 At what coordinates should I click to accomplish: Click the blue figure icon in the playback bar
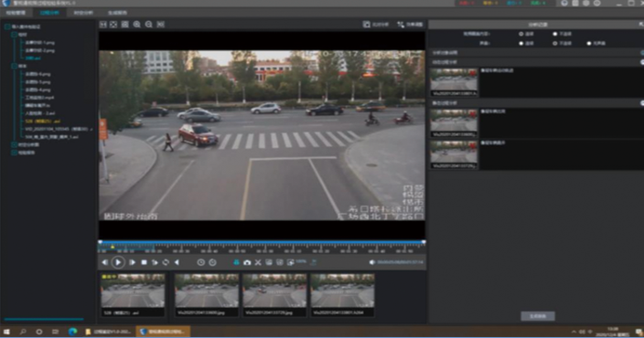pos(237,262)
